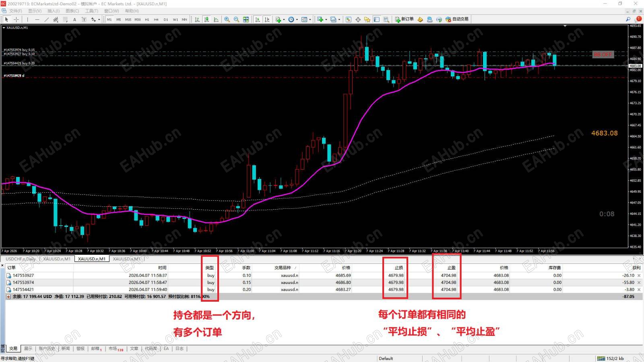
Task: Toggle the chart shift from right edge
Action: (267, 19)
